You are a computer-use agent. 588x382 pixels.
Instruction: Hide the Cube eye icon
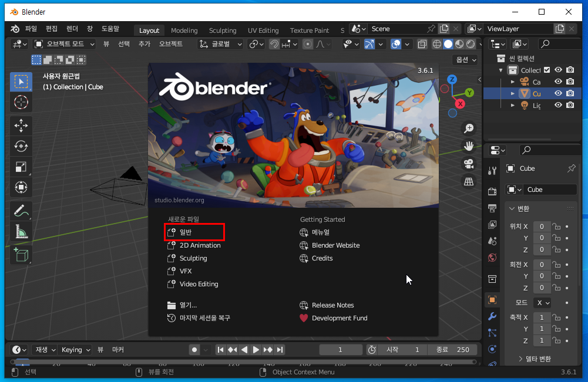pyautogui.click(x=559, y=93)
